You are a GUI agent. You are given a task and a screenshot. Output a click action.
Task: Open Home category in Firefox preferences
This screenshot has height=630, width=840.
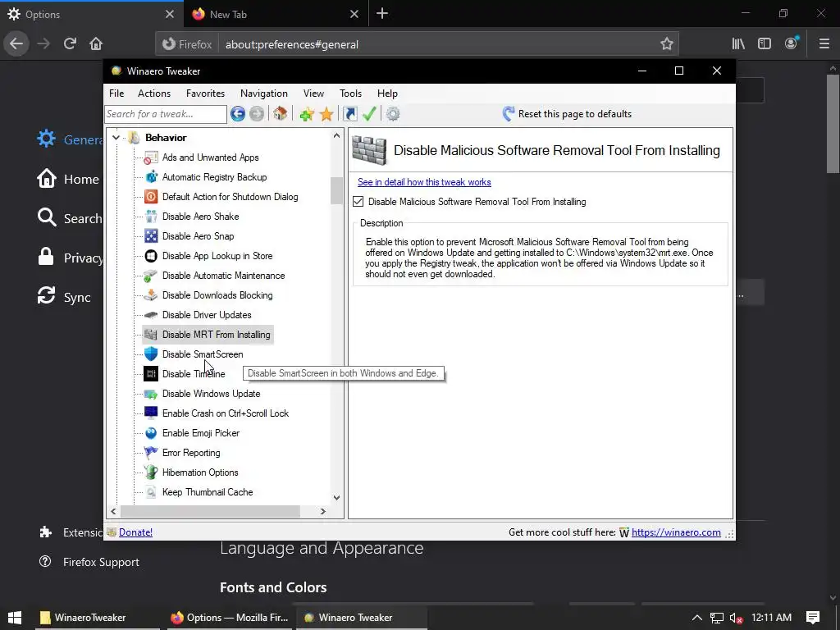[x=68, y=179]
